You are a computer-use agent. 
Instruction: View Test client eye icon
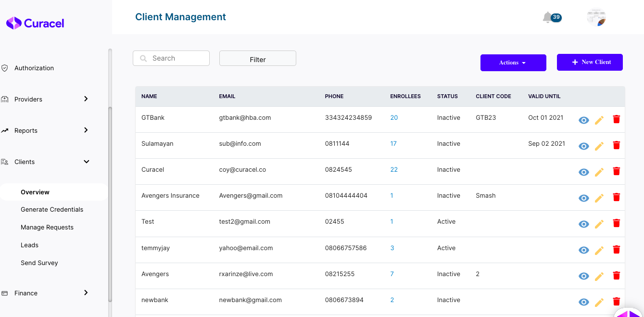584,224
